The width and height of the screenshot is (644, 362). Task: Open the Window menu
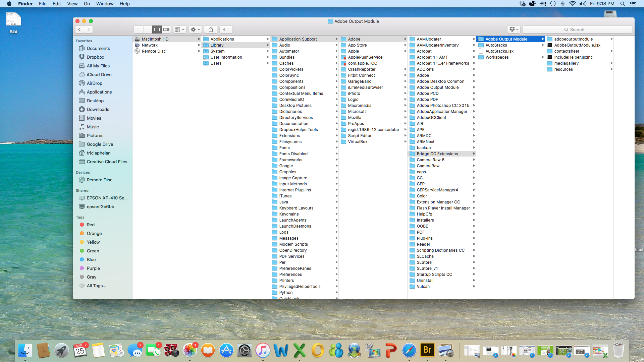tap(105, 4)
